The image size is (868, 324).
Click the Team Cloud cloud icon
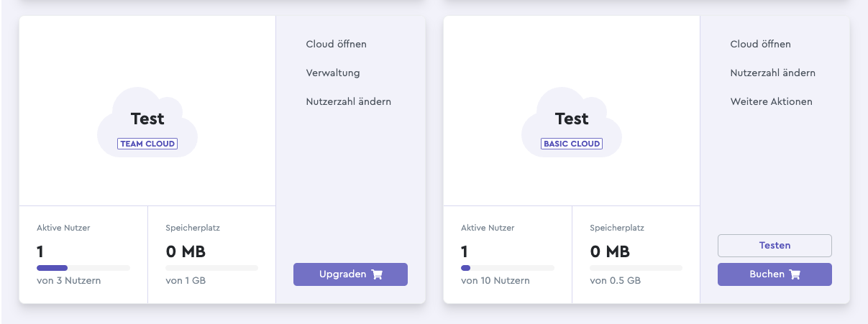pyautogui.click(x=147, y=122)
